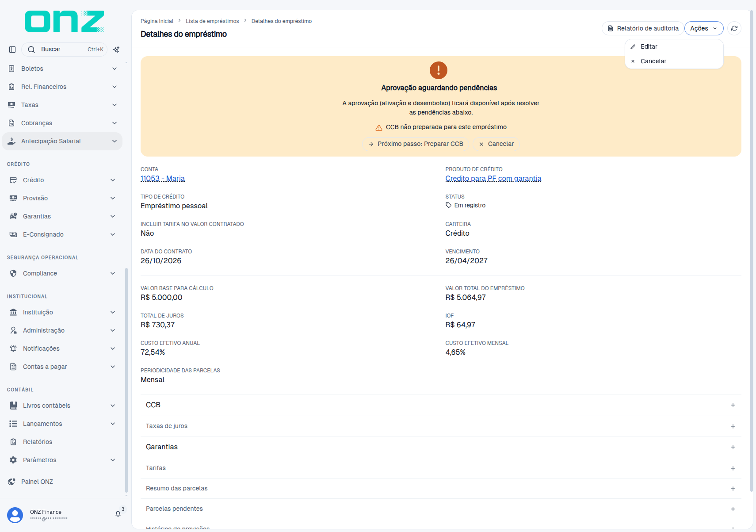Expand Contas a pagar sidebar menu
The width and height of the screenshot is (756, 532).
click(x=62, y=367)
